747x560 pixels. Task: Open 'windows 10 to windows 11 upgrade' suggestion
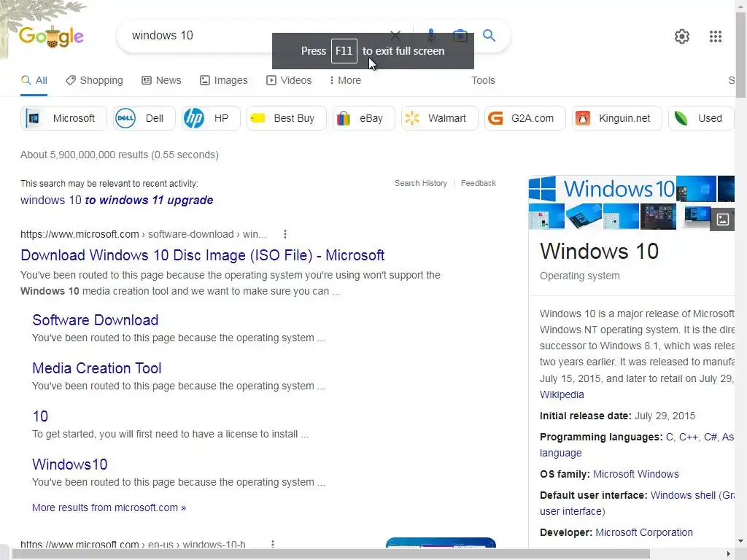click(117, 200)
